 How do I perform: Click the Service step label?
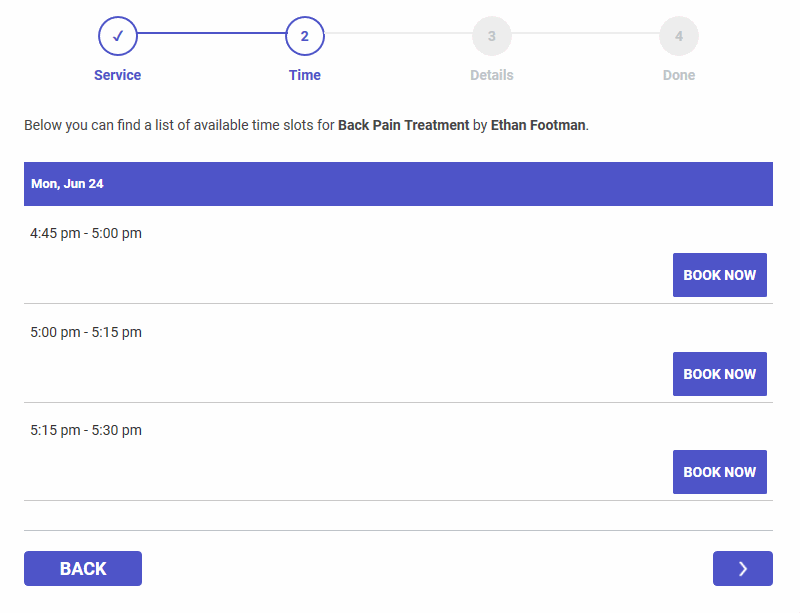(x=117, y=74)
